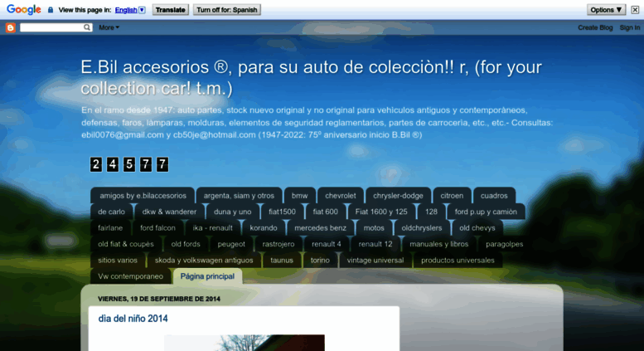Select the old fords tab
The image size is (644, 351).
186,244
